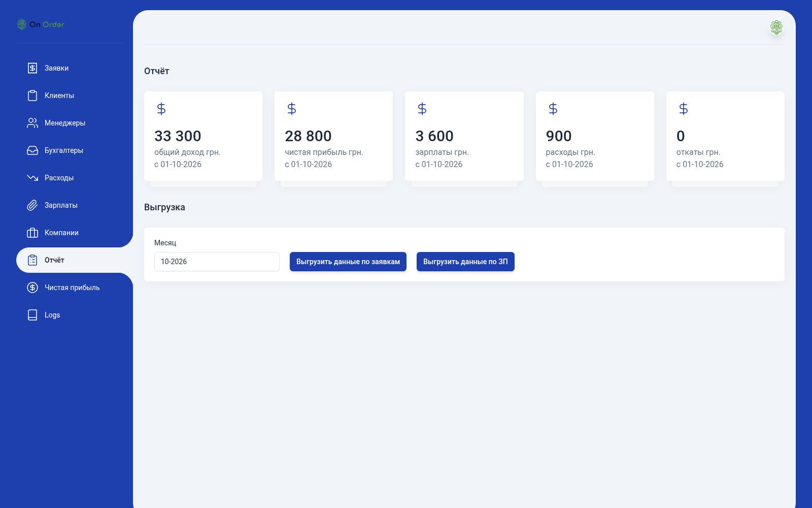Click dollar icon on откаты card
812x508 pixels.
coord(684,109)
